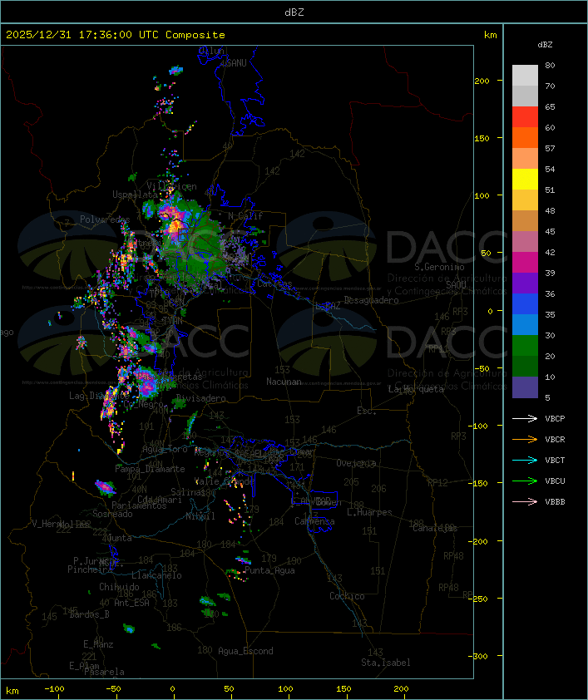Pick the light blue 30-35 dBZ swatch
The width and height of the screenshot is (588, 700).
[525, 324]
